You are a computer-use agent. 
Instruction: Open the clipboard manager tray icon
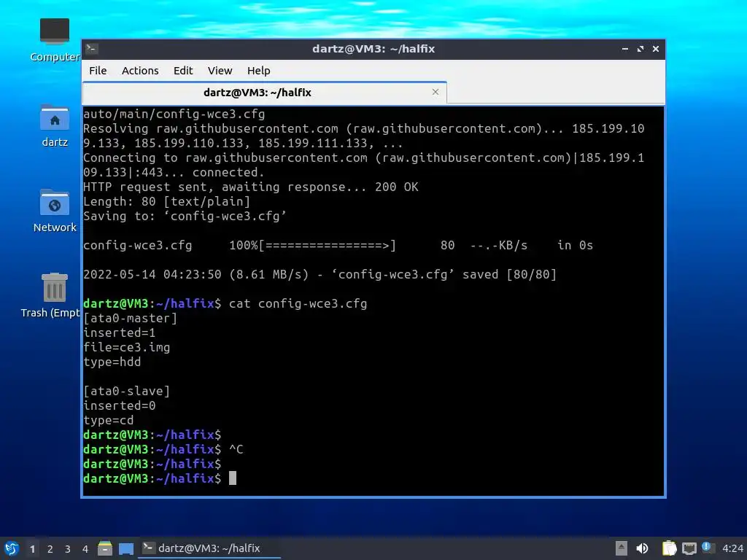tap(670, 548)
